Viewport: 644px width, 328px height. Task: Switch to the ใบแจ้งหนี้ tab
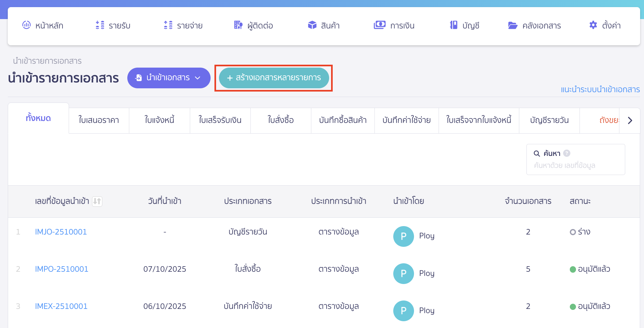tap(159, 120)
